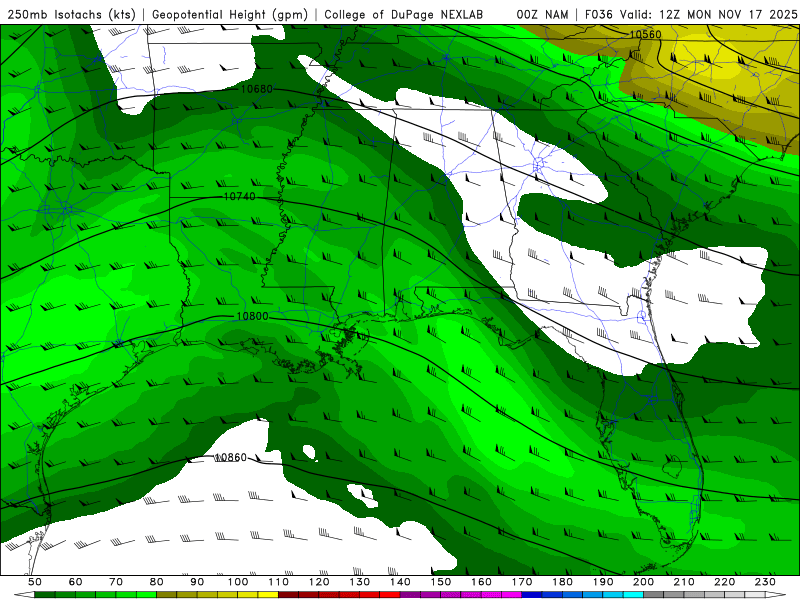Click the 190 kts legend value
The width and height of the screenshot is (800, 600).
pos(603,582)
